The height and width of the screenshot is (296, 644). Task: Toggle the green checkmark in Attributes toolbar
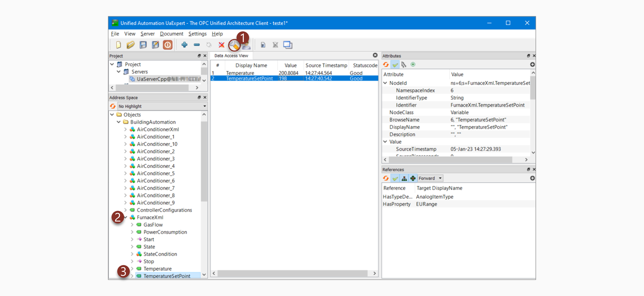395,65
